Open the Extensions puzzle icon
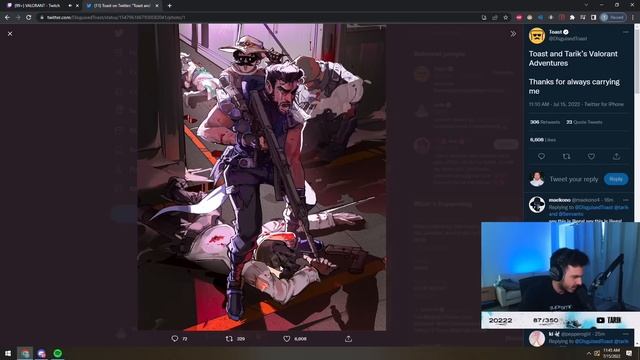The height and width of the screenshot is (360, 640). pos(572,18)
